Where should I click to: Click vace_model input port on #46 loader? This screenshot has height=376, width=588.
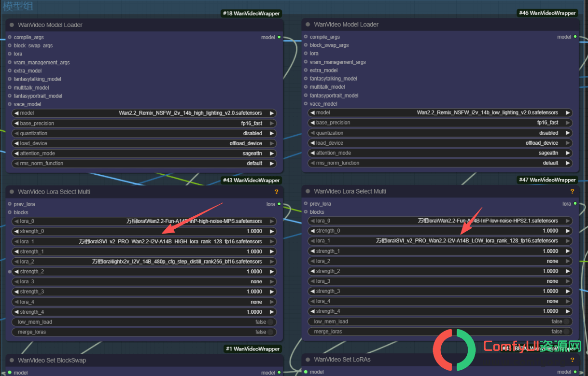click(306, 104)
